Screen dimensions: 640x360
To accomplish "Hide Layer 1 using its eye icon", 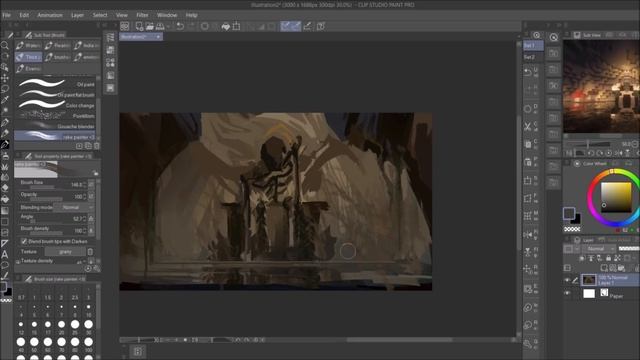I will click(x=567, y=280).
